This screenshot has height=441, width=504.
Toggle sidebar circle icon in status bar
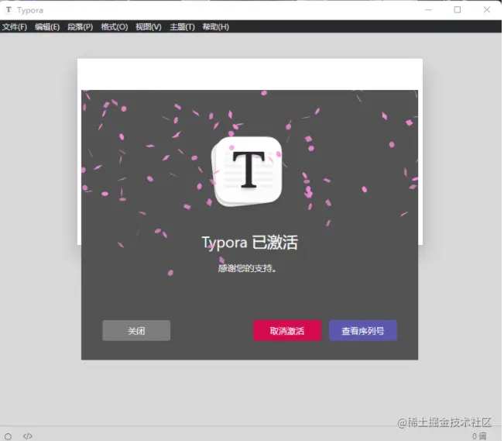pos(8,436)
